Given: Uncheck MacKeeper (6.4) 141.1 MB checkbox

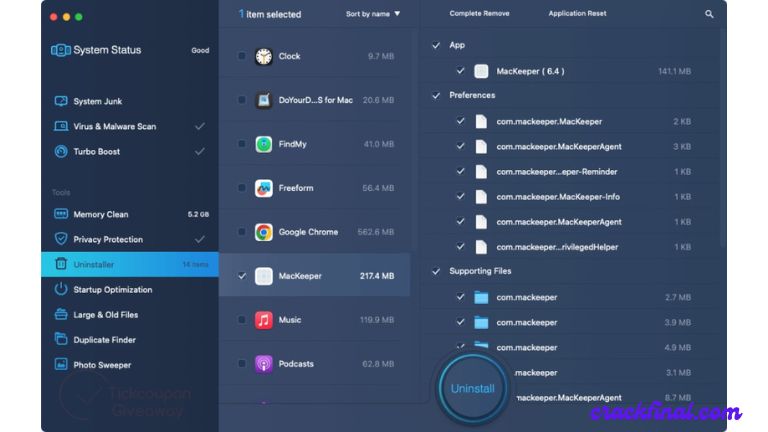Looking at the screenshot, I should [x=460, y=71].
